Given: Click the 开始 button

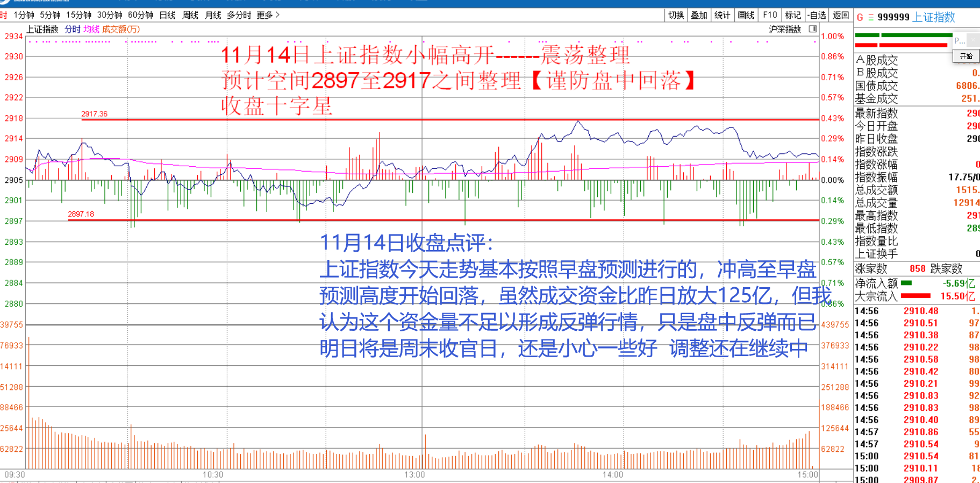Looking at the screenshot, I should point(966,56).
